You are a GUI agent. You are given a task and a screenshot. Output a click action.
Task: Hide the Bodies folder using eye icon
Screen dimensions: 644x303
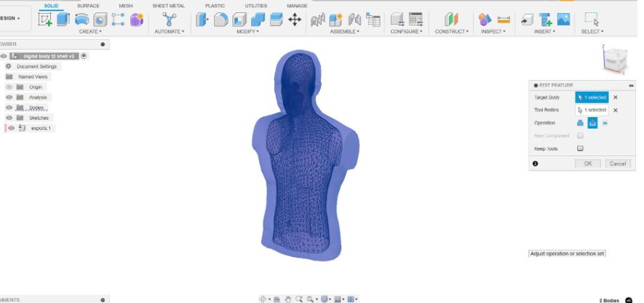pos(9,108)
